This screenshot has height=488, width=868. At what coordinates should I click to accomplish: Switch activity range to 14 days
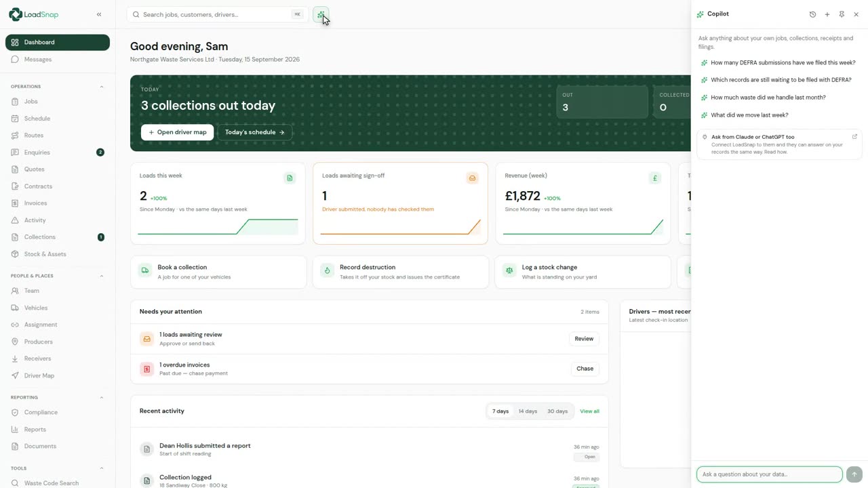point(528,411)
